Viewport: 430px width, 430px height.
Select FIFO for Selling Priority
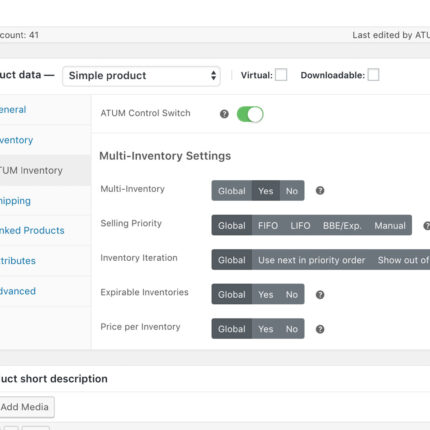point(268,226)
